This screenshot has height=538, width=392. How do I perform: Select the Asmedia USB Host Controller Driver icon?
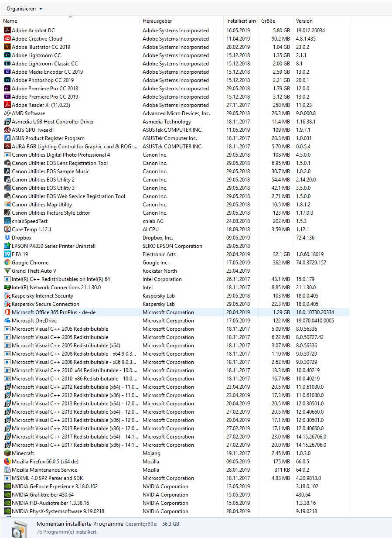coord(7,122)
